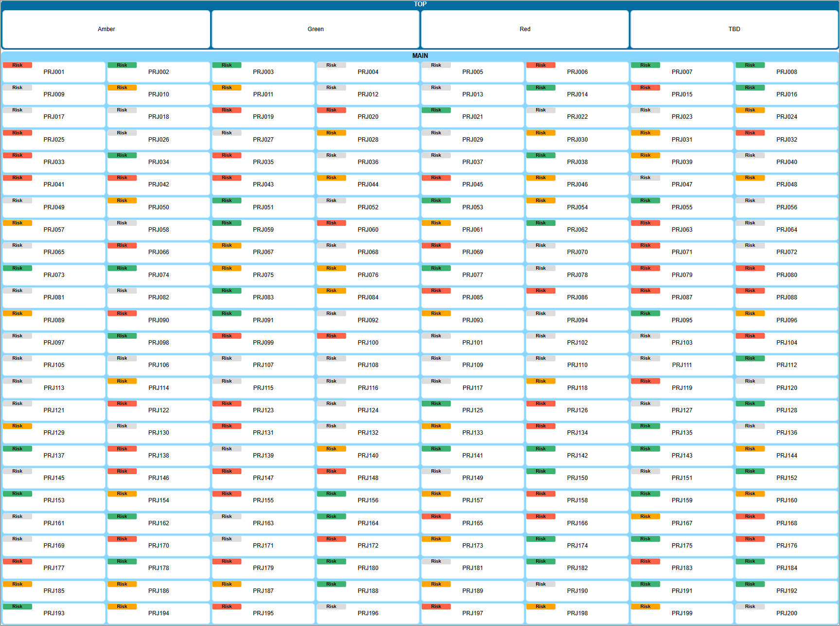Click the red Risk badge on PRJ176

tap(750, 539)
